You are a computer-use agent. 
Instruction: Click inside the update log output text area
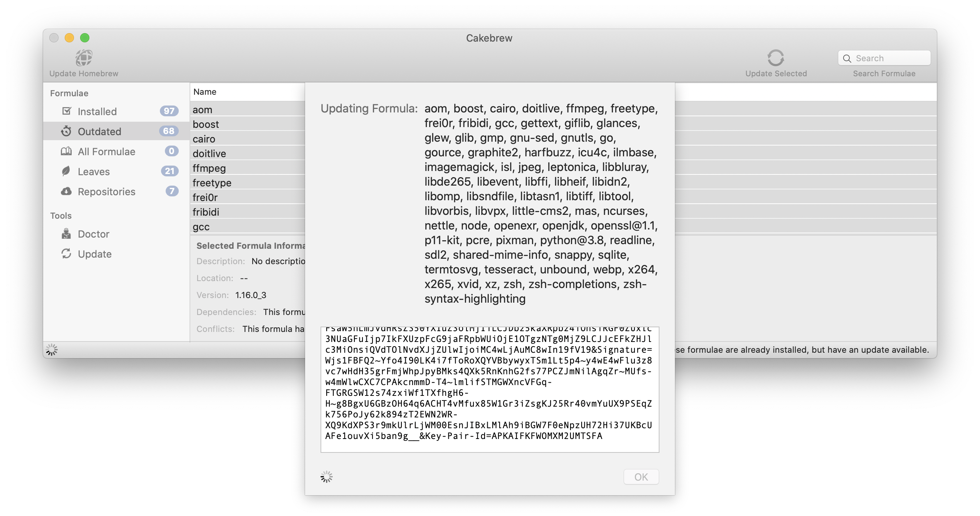pos(490,389)
